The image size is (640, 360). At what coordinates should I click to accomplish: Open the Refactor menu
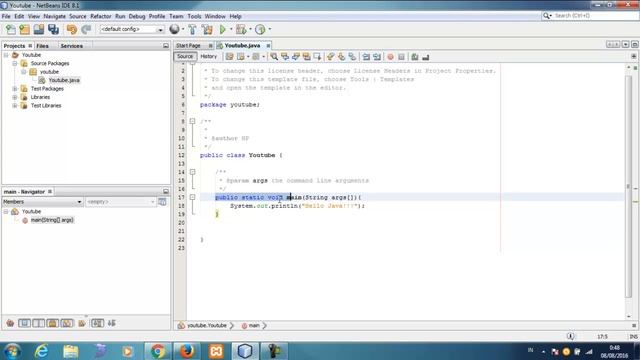click(100, 16)
